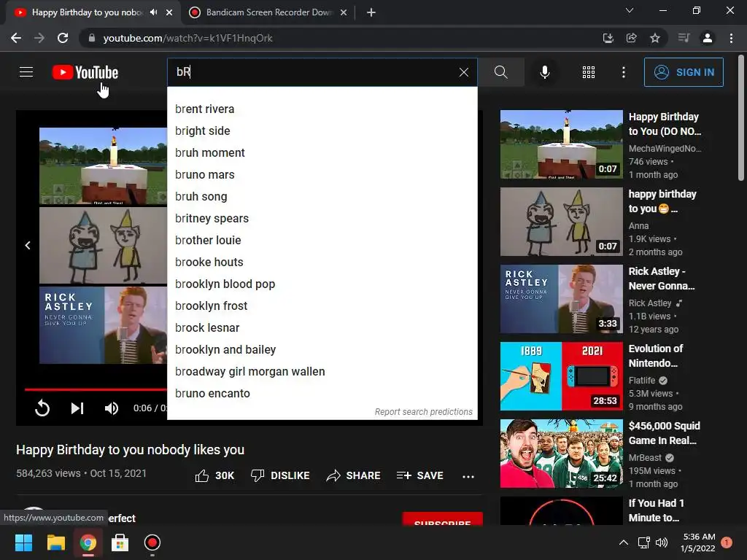Expand the tab search chevron

coord(630,10)
